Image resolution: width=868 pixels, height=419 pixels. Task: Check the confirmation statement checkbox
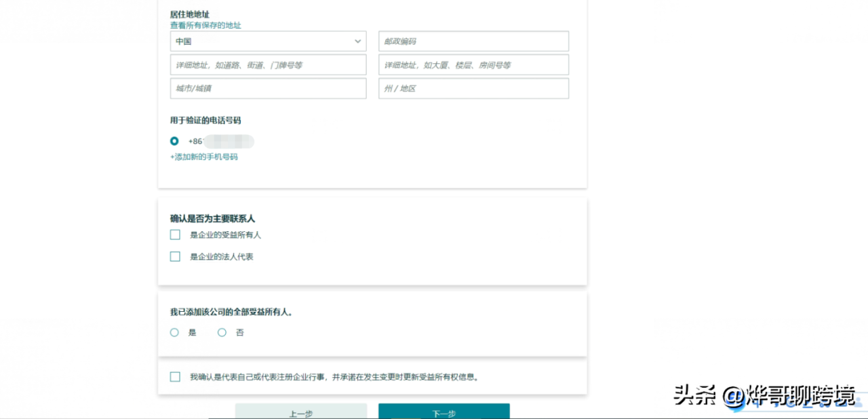(x=174, y=376)
